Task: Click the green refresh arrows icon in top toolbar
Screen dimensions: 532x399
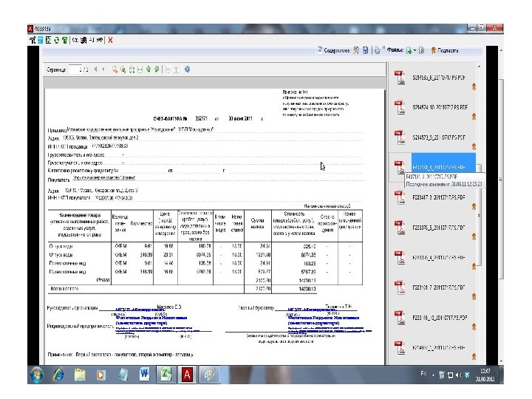Action: click(x=56, y=40)
